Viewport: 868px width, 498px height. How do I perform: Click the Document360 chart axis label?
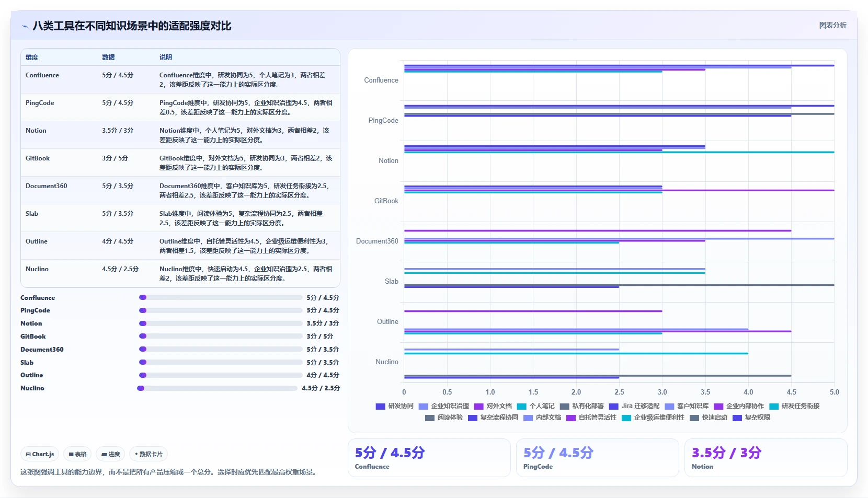[377, 241]
